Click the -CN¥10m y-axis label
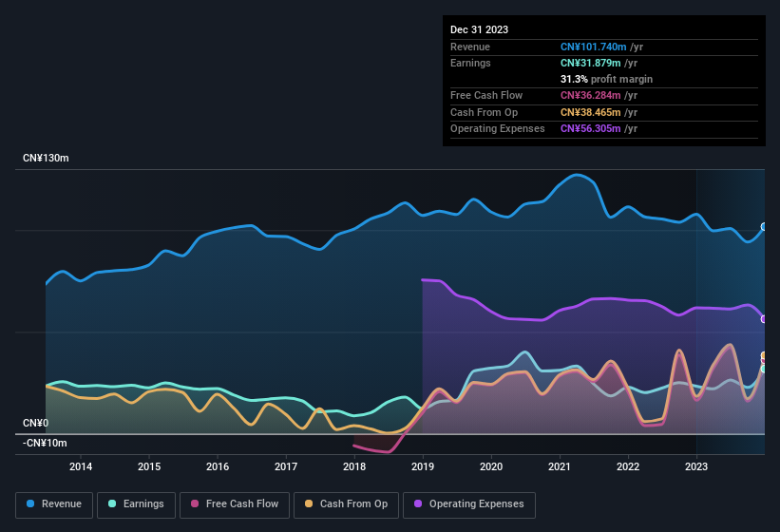This screenshot has width=780, height=532. click(45, 443)
